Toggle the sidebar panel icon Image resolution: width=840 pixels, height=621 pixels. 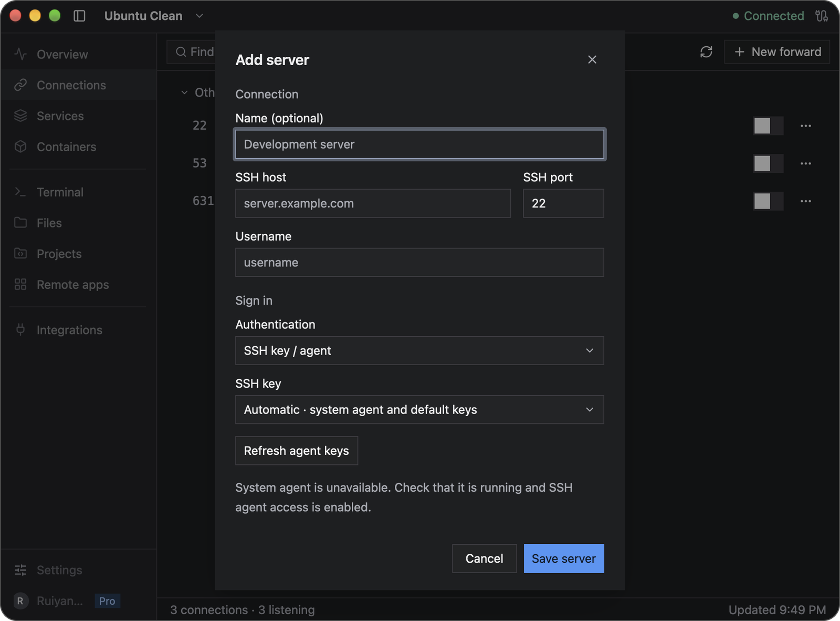coord(79,16)
